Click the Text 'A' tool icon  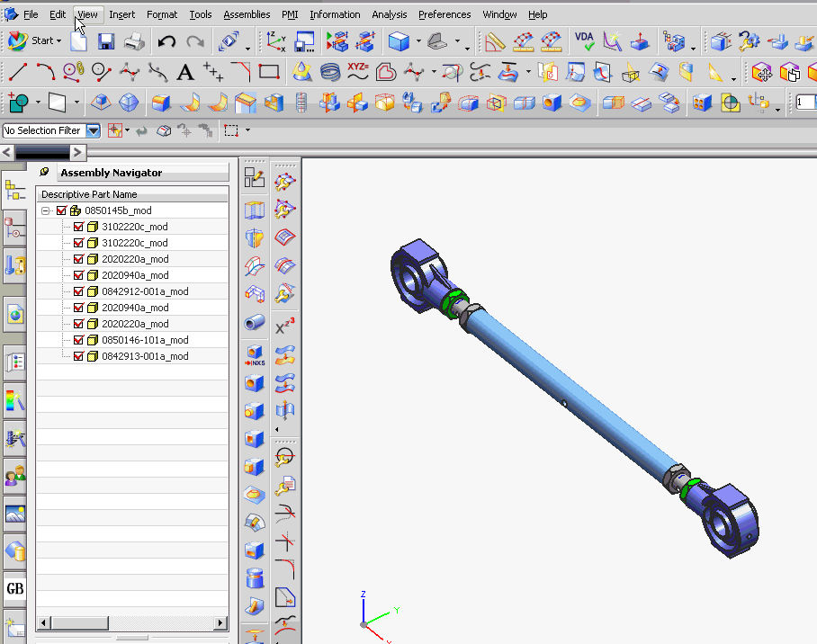pyautogui.click(x=185, y=73)
